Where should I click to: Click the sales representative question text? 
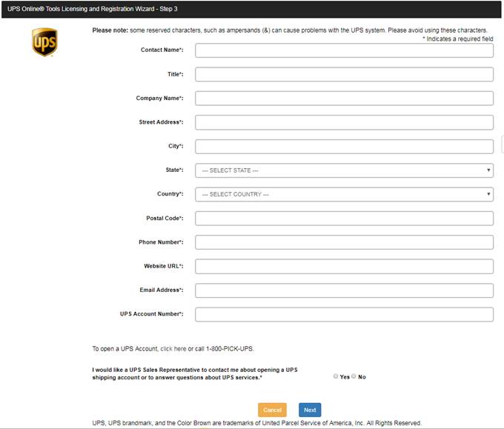point(195,373)
